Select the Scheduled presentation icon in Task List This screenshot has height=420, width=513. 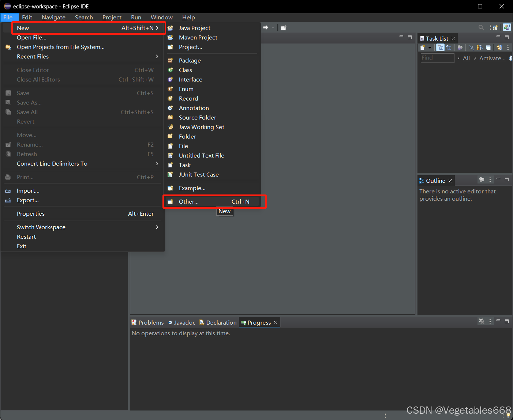tap(449, 48)
